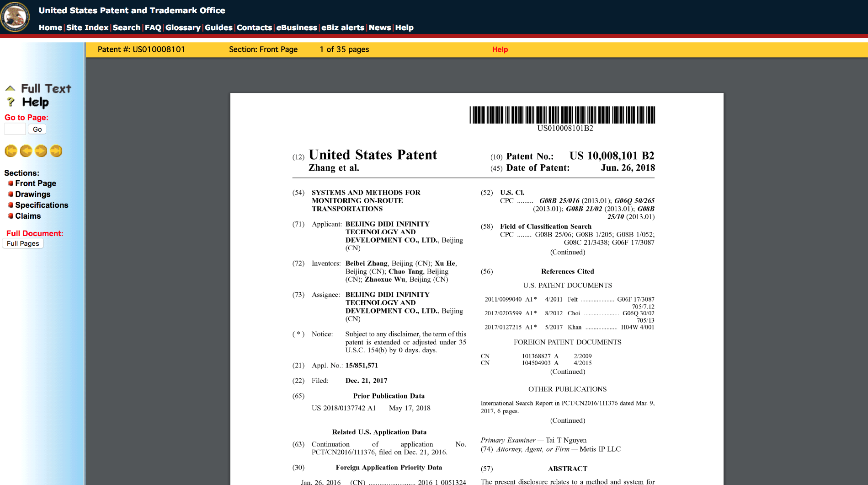
Task: Click Zhang et al. author line
Action: (x=334, y=168)
